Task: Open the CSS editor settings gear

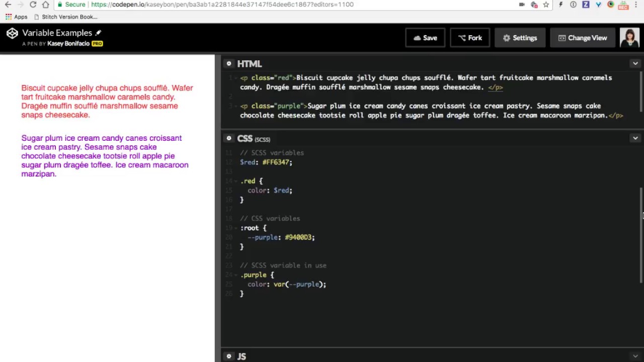Action: (x=229, y=138)
